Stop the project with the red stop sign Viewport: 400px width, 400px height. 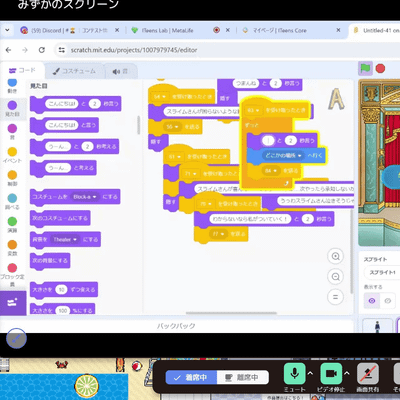click(380, 68)
